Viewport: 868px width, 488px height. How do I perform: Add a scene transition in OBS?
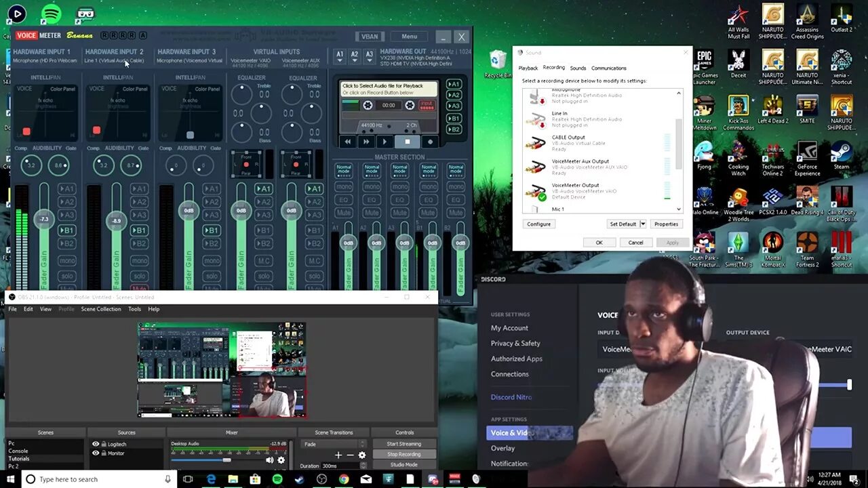click(x=338, y=455)
